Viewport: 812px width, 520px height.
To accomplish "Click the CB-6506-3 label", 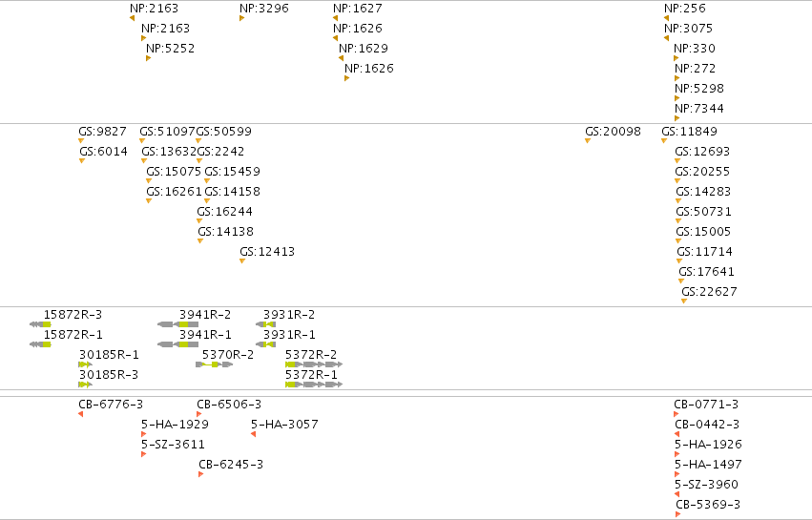I will 229,404.
